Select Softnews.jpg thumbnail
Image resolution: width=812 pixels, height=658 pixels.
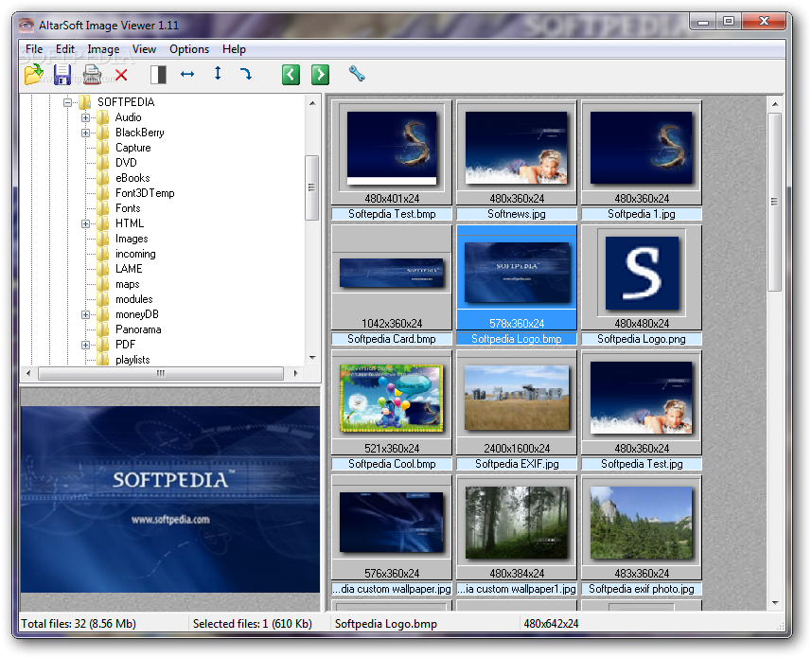(x=517, y=152)
